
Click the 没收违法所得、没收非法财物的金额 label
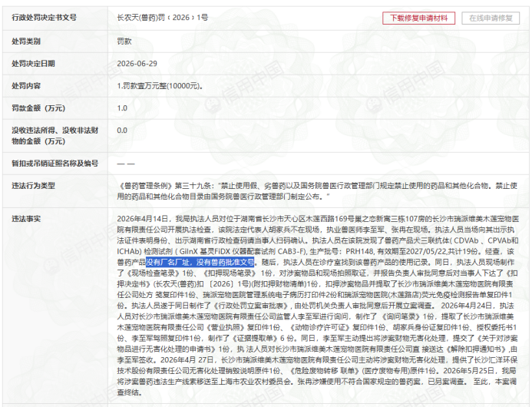pos(55,136)
